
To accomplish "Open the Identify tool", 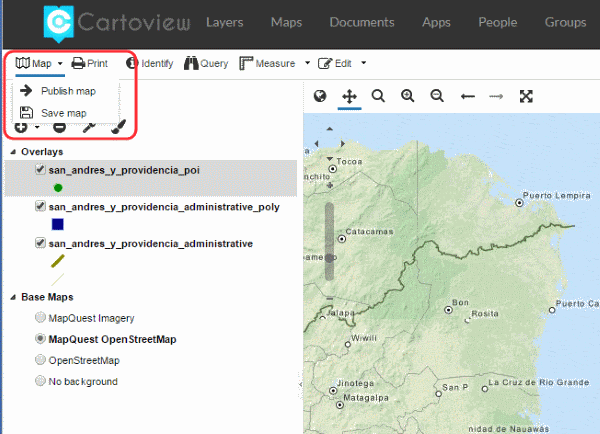I will point(150,63).
